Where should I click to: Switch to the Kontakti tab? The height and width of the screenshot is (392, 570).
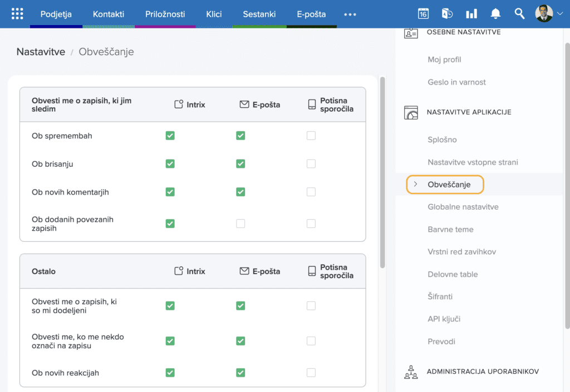[109, 14]
